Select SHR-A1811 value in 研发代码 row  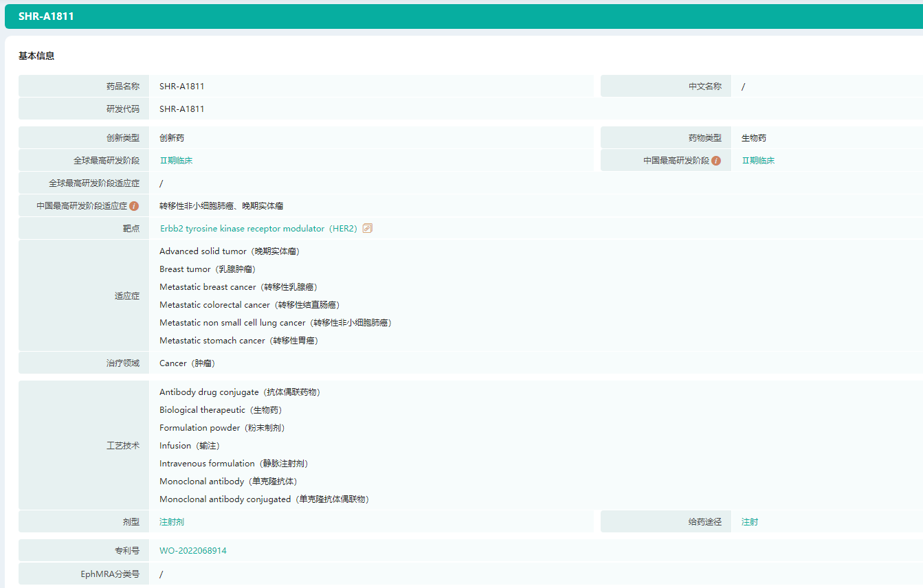click(182, 109)
